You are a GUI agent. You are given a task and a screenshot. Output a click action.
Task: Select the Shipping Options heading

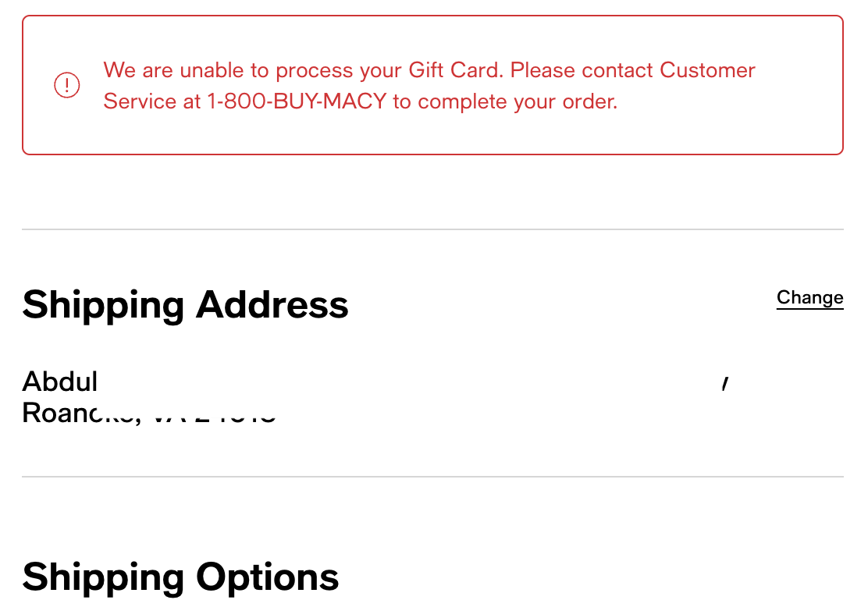(180, 577)
